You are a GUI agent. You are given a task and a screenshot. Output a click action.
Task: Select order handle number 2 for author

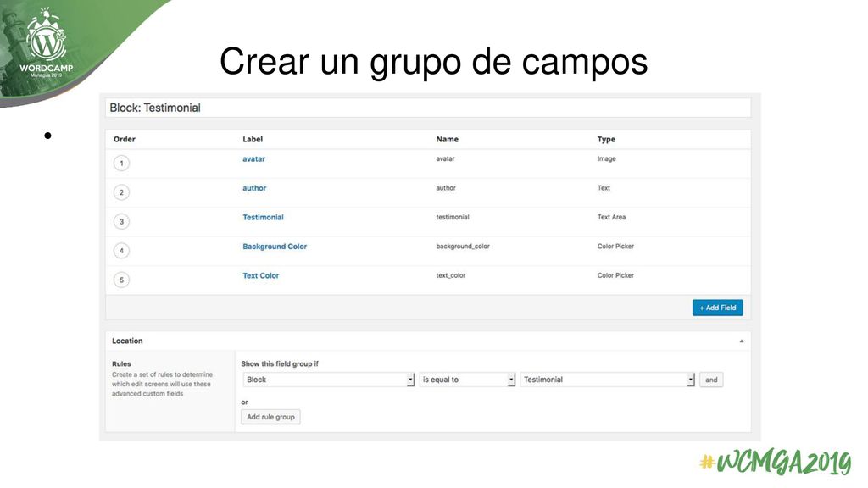click(x=122, y=192)
